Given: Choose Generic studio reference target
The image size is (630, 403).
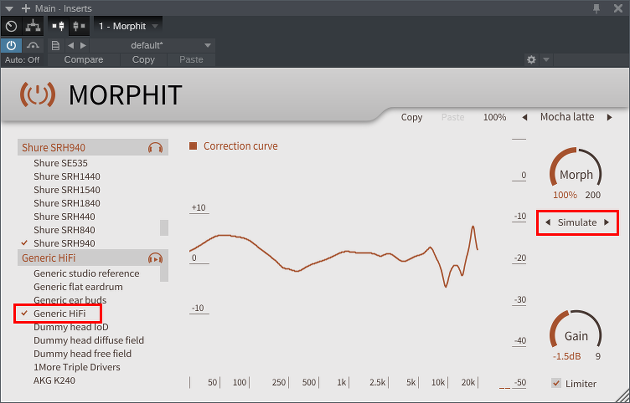Looking at the screenshot, I should click(86, 274).
